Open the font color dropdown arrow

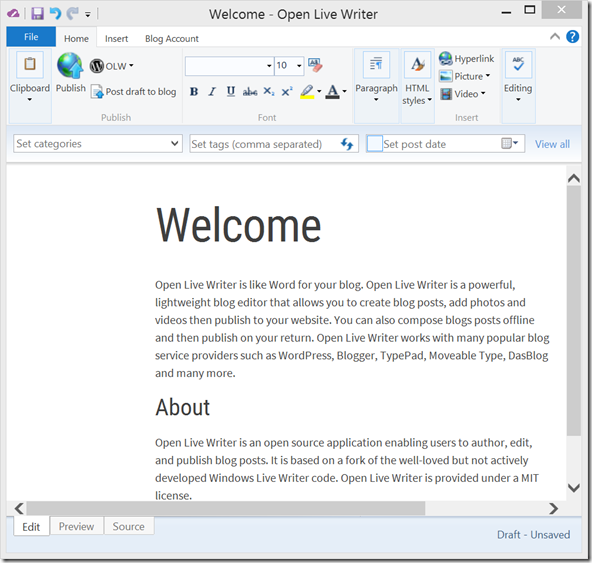pos(344,91)
